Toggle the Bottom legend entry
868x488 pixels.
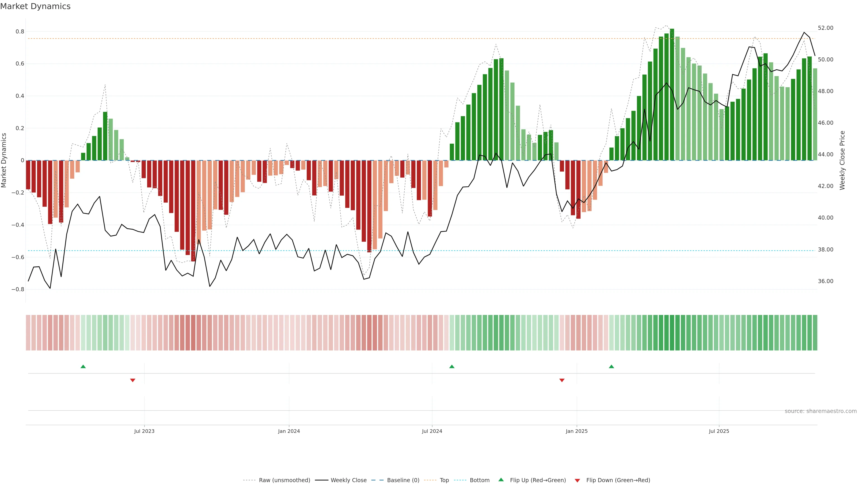[479, 480]
